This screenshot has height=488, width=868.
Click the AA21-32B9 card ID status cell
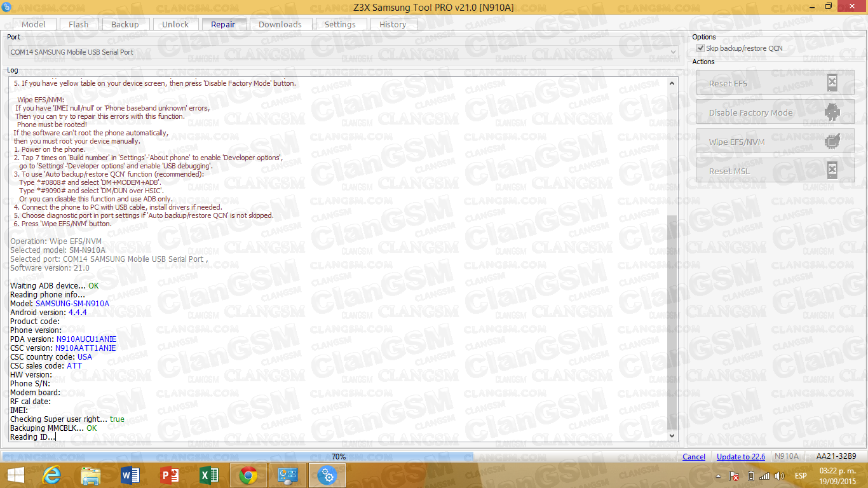[836, 457]
